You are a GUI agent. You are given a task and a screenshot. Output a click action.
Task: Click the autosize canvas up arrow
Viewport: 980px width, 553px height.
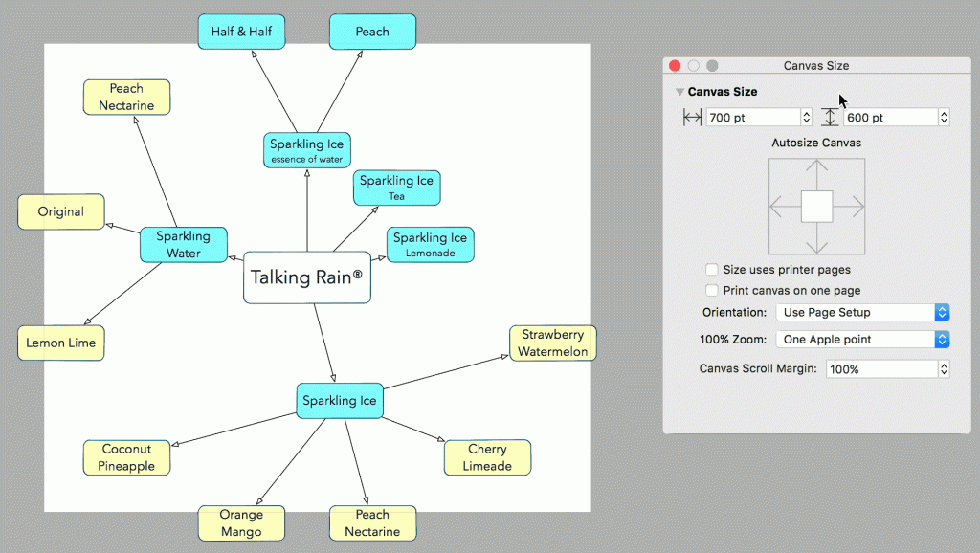click(816, 173)
